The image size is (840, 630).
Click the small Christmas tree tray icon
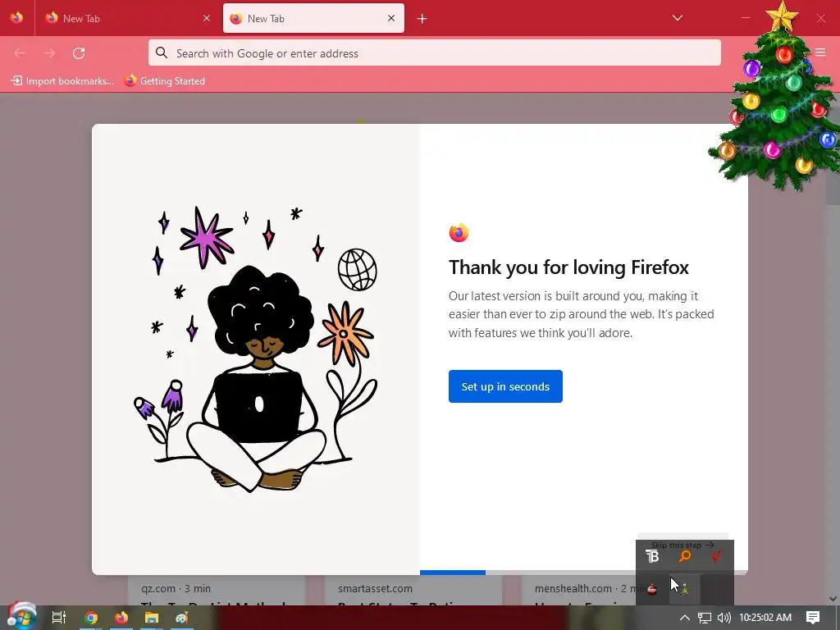coord(684,589)
